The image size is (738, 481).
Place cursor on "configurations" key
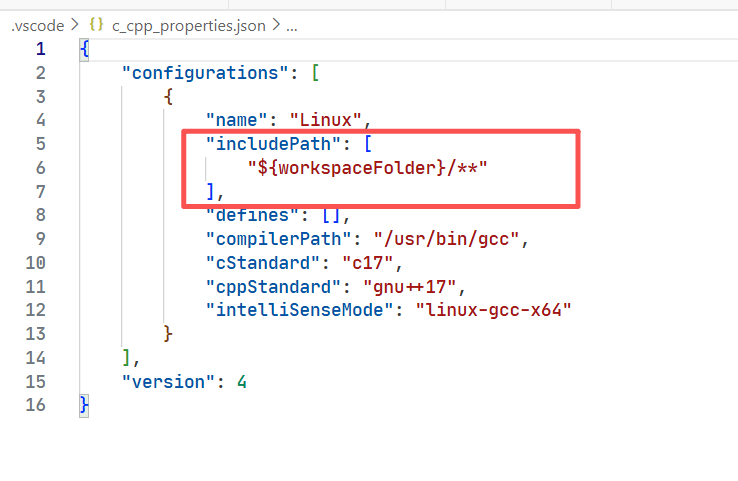point(205,73)
